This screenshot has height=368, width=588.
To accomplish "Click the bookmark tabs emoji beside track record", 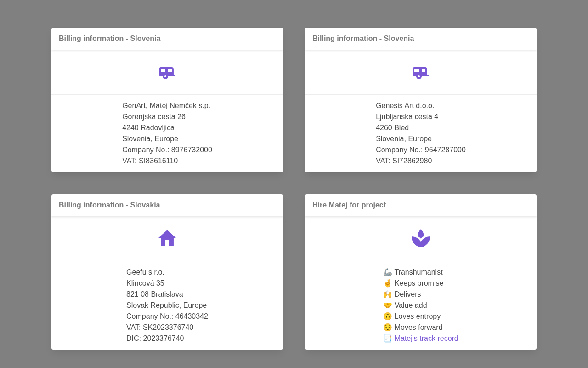I will tap(388, 339).
